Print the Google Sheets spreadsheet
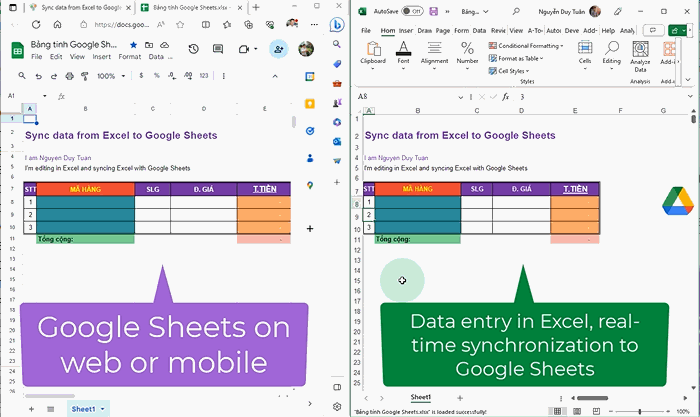Viewport: 700px width, 417px height. point(69,76)
